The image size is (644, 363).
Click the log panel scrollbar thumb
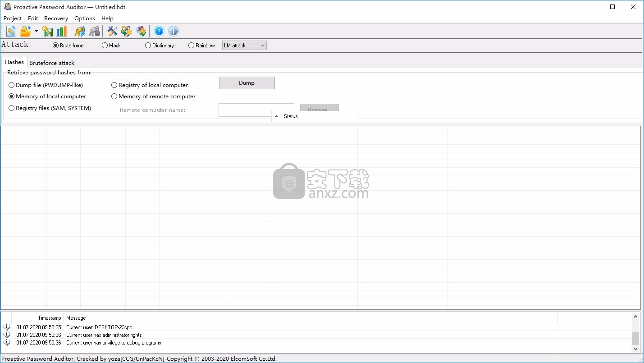[636, 338]
